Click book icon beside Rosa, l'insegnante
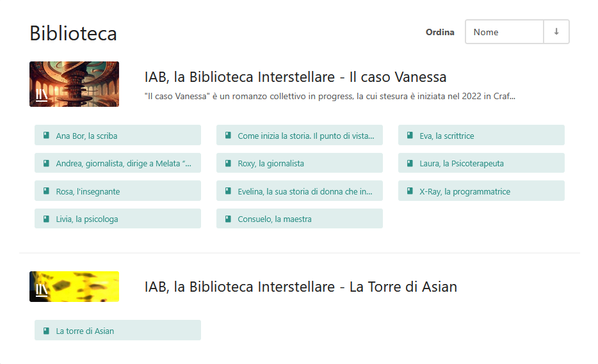 coord(46,191)
